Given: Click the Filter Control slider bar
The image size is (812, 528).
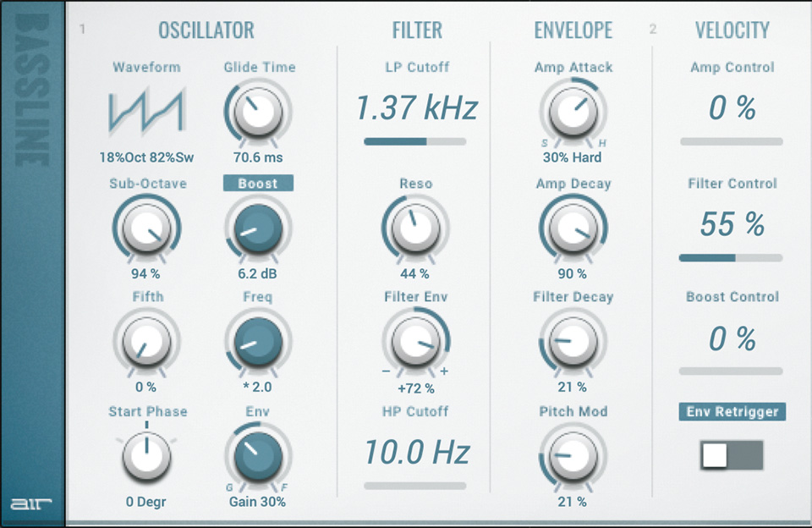Looking at the screenshot, I should pyautogui.click(x=731, y=257).
